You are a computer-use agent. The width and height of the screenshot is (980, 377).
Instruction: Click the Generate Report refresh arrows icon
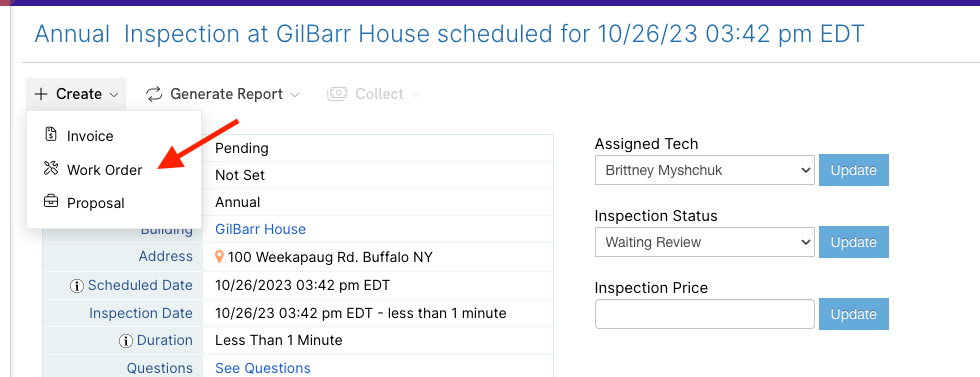tap(154, 94)
